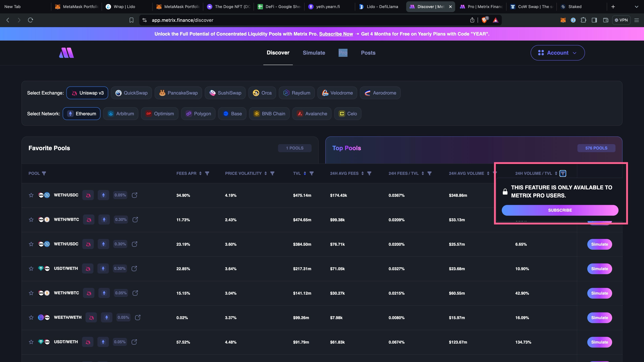This screenshot has width=644, height=362.
Task: Expand the Account dropdown
Action: (x=557, y=53)
